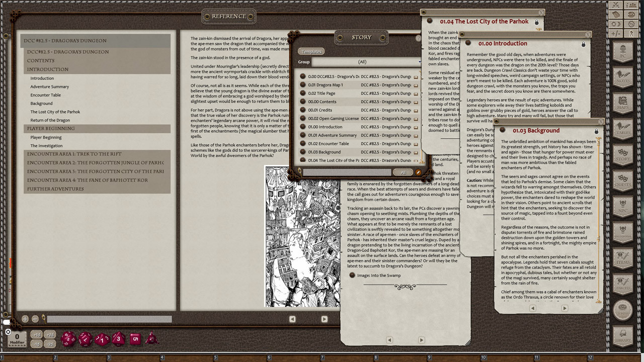Open the Group (All) dropdown in Story window
The height and width of the screenshot is (362, 644).
pyautogui.click(x=361, y=62)
